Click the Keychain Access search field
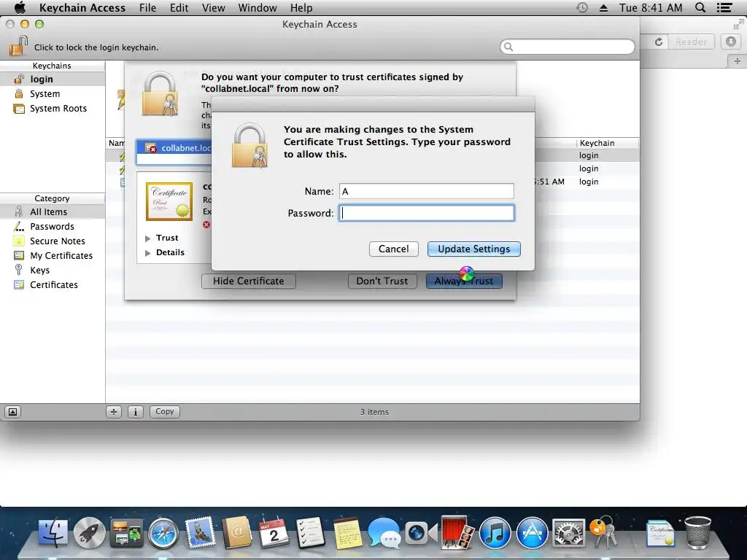This screenshot has width=747, height=560. [x=568, y=47]
